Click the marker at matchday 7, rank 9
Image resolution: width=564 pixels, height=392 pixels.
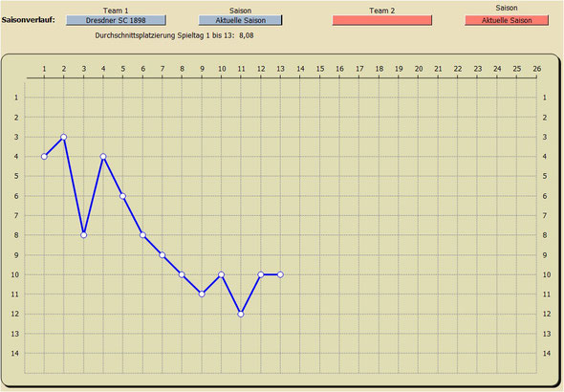(163, 255)
